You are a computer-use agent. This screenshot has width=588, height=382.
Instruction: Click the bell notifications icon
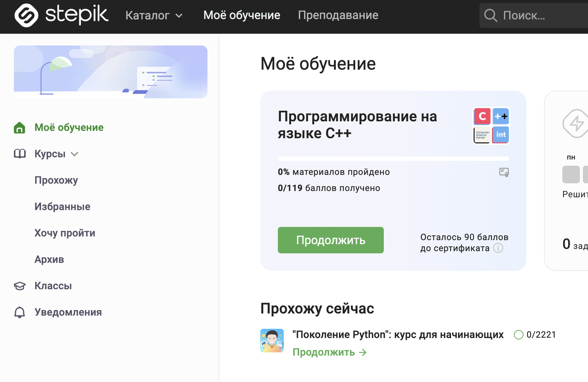[x=19, y=312]
